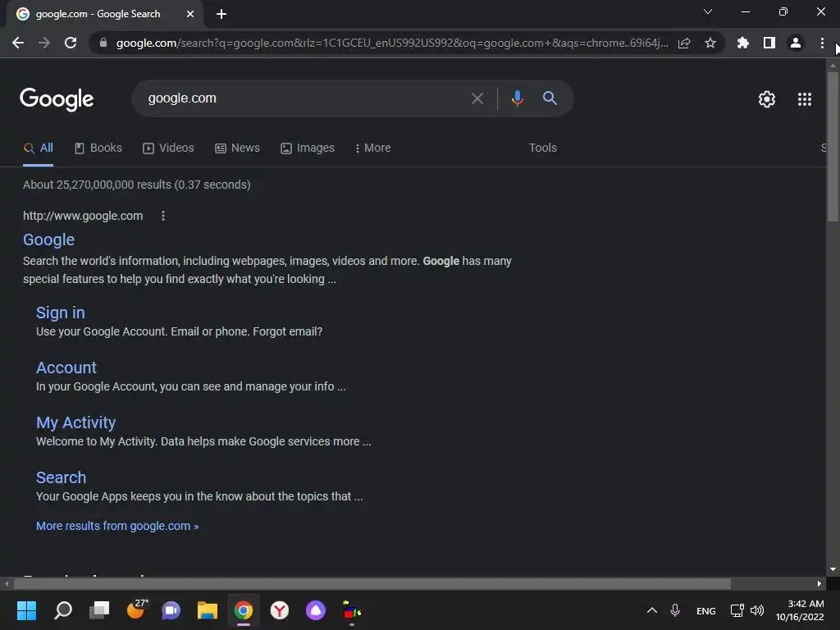The width and height of the screenshot is (840, 630).
Task: Open Windows taskbar search
Action: [63, 610]
